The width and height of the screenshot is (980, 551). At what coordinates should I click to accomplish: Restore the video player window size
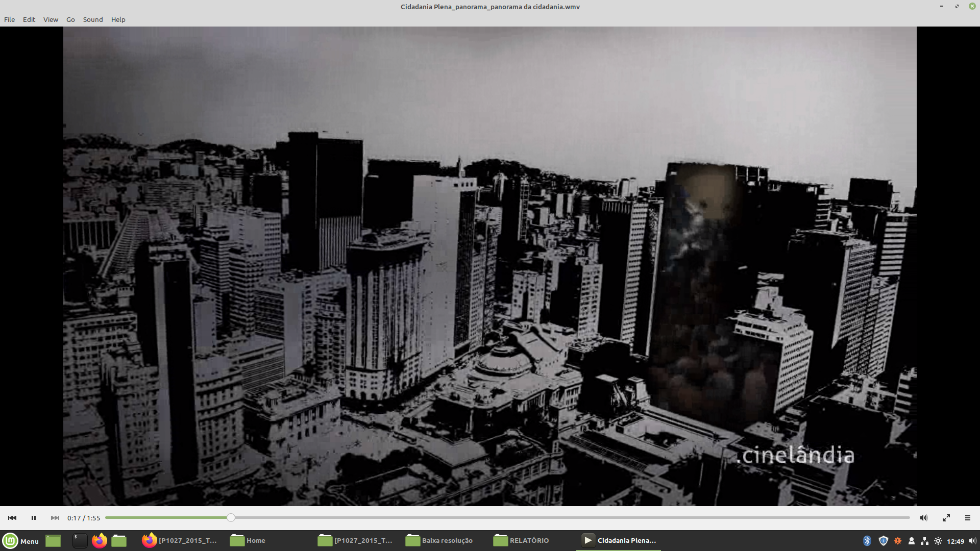pyautogui.click(x=957, y=7)
